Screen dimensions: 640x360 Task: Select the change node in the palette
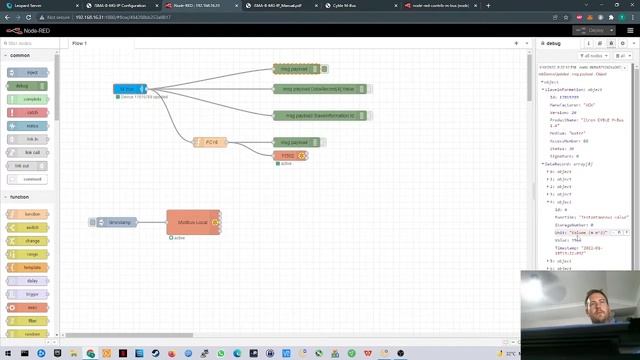(27, 241)
